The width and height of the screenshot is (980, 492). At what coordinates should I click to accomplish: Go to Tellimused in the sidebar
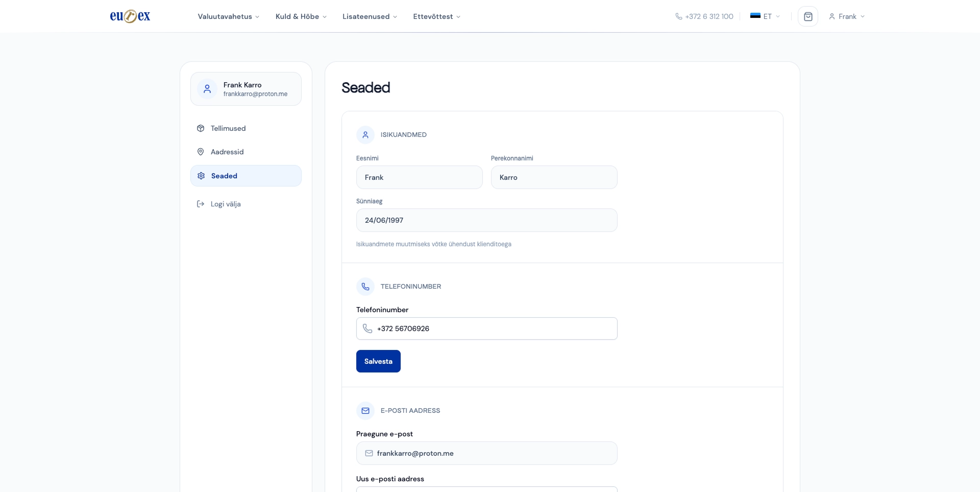point(246,128)
